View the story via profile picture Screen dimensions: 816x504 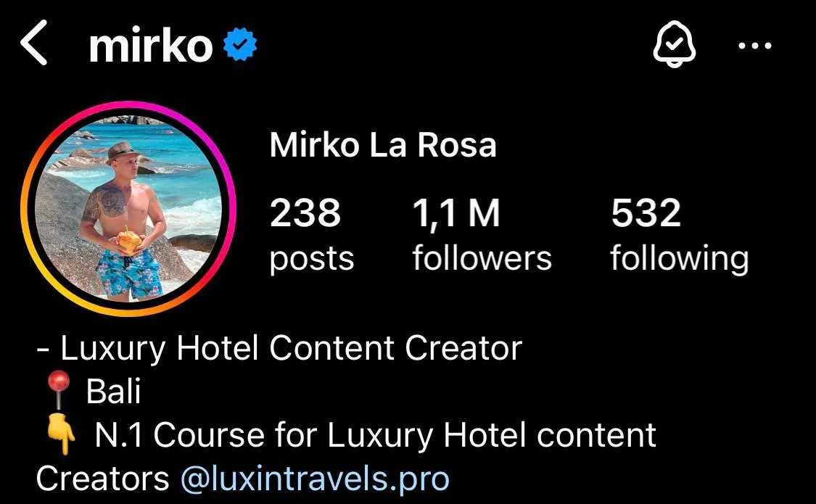pos(128,209)
